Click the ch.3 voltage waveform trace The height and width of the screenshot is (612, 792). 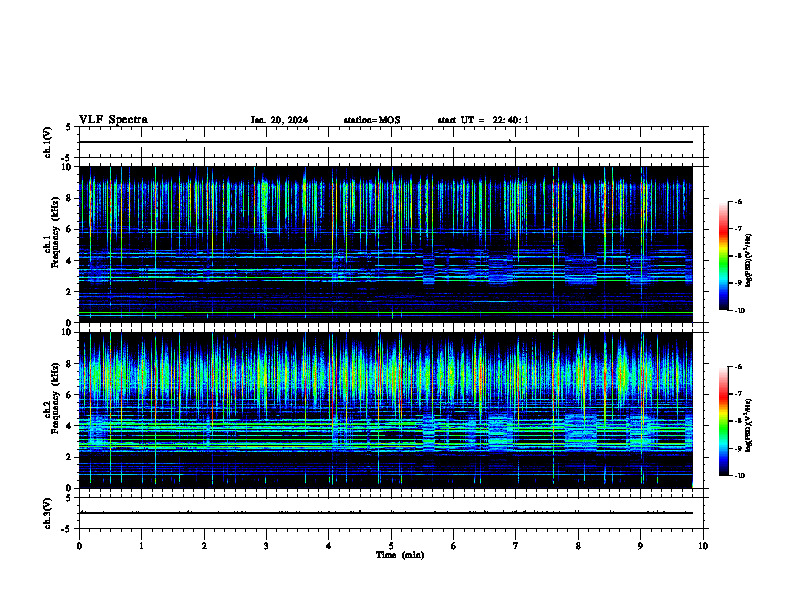point(385,513)
